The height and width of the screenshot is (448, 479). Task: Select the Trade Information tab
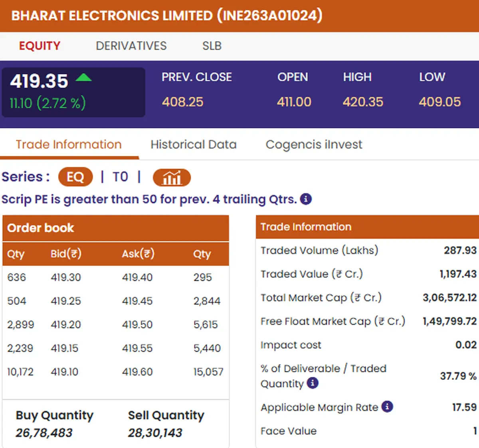tap(69, 144)
